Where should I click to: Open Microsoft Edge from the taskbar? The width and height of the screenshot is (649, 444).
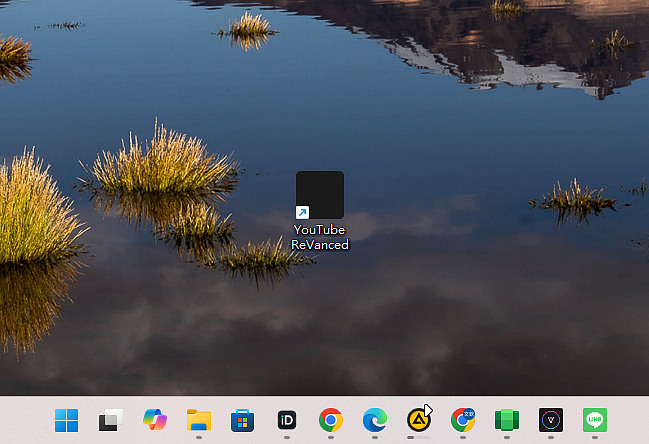[375, 420]
